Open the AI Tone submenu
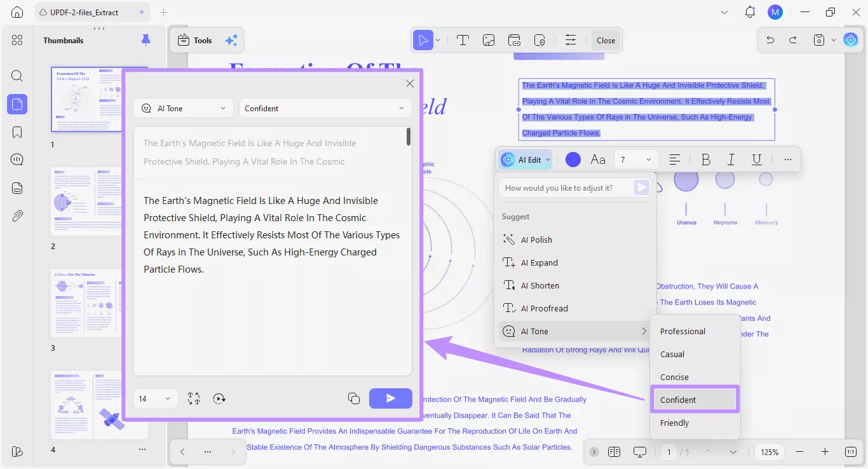Image resolution: width=868 pixels, height=469 pixels. (574, 331)
